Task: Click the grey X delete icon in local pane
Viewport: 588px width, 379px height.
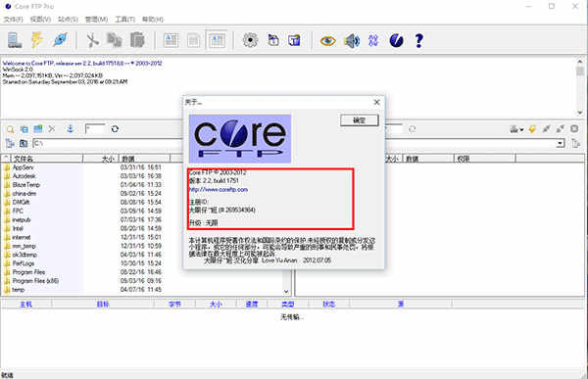Action: [x=52, y=129]
